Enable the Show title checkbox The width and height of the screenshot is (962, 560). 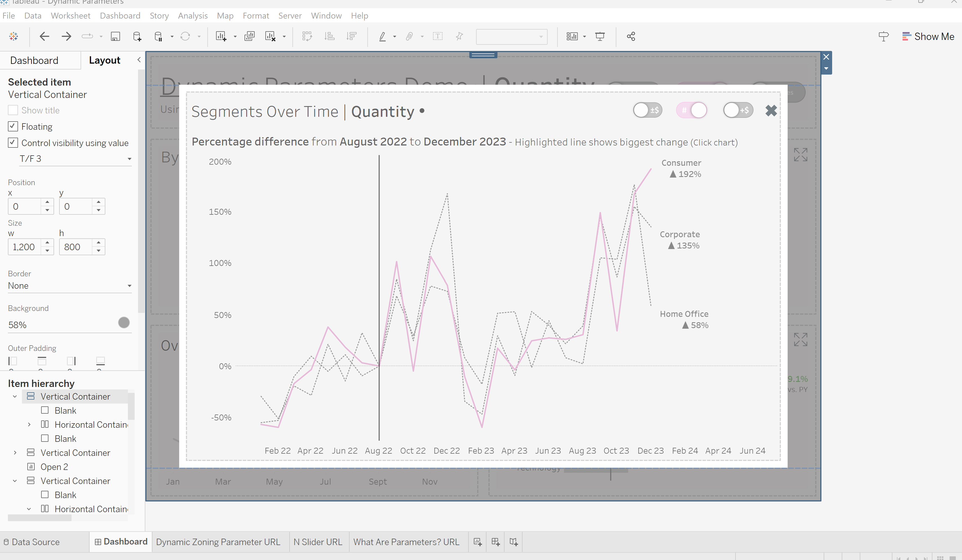coord(13,110)
